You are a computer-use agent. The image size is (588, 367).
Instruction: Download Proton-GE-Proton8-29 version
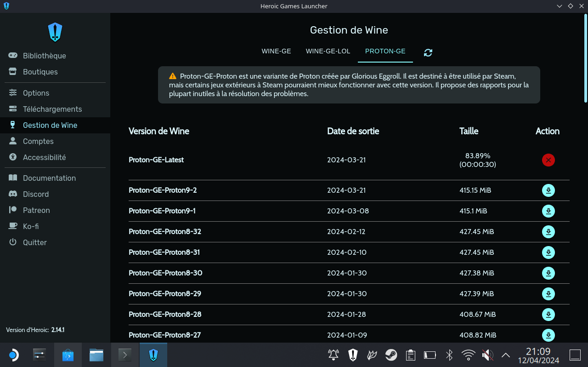[548, 294]
